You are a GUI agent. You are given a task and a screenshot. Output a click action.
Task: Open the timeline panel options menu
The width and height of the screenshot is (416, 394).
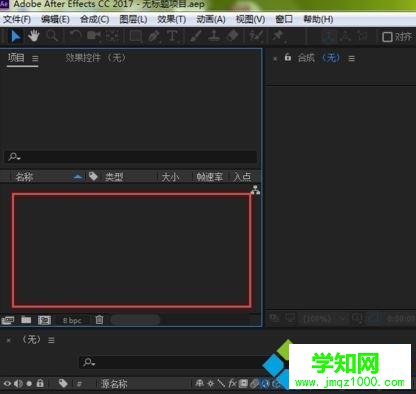(51, 340)
